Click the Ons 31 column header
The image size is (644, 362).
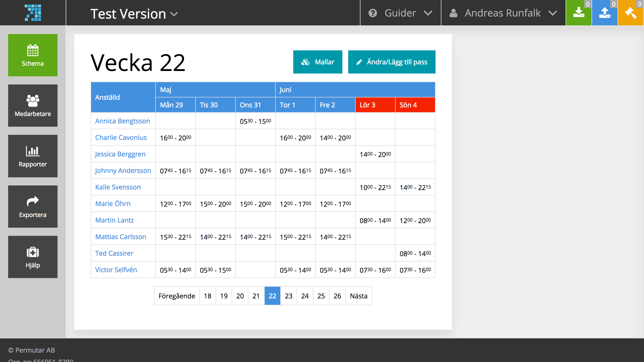255,105
